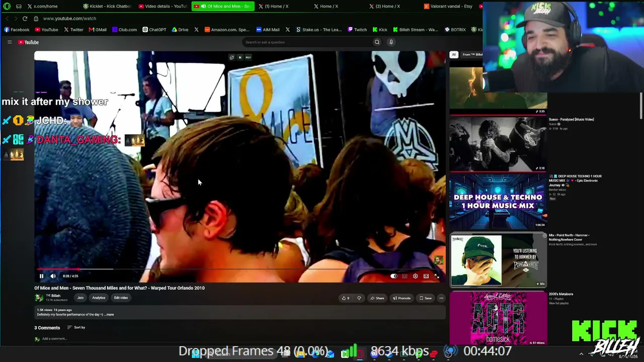This screenshot has width=644, height=362.
Task: Enter fullscreen for the video
Action: point(437,276)
